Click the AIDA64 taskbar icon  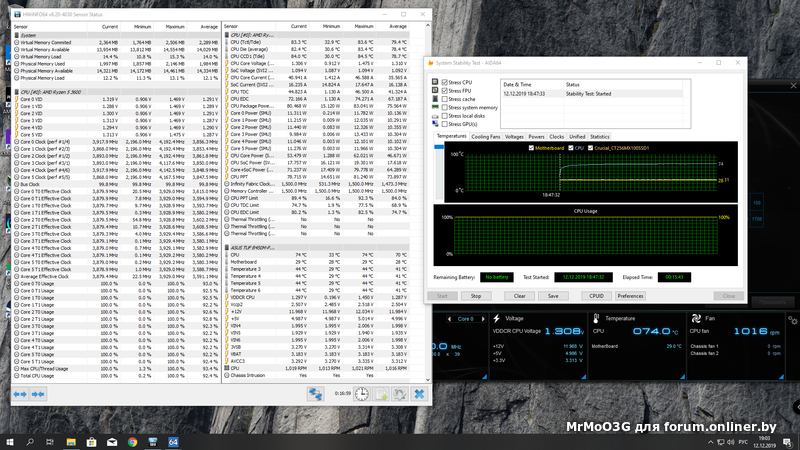[172, 441]
